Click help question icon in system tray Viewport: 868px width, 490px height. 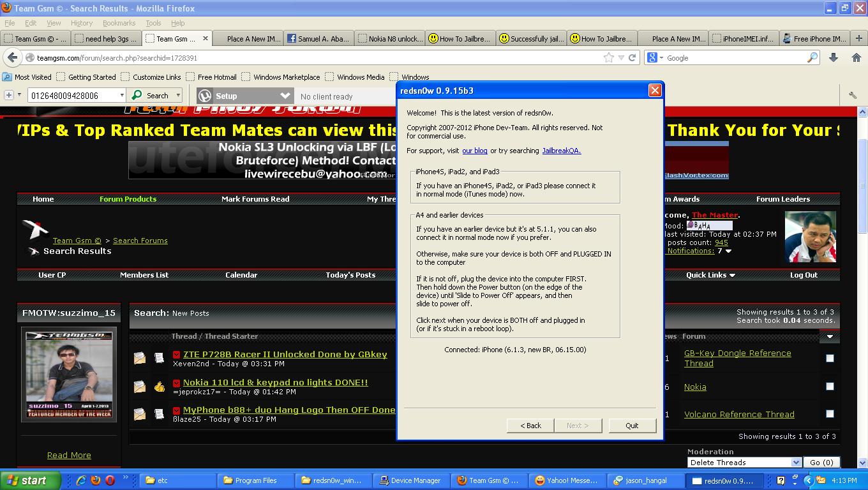click(x=781, y=480)
